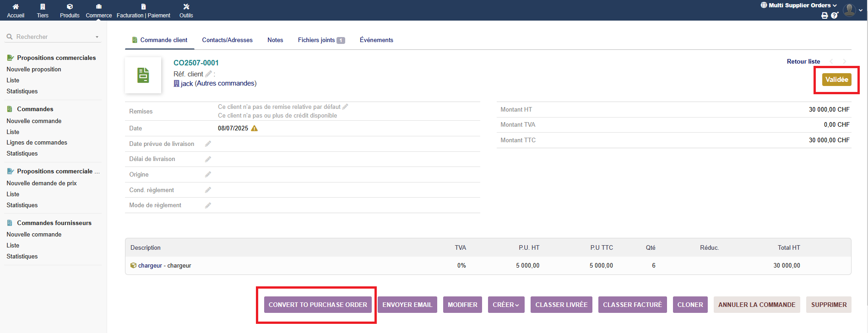
Task: Open Lignes de commandes in sidebar
Action: click(x=37, y=143)
